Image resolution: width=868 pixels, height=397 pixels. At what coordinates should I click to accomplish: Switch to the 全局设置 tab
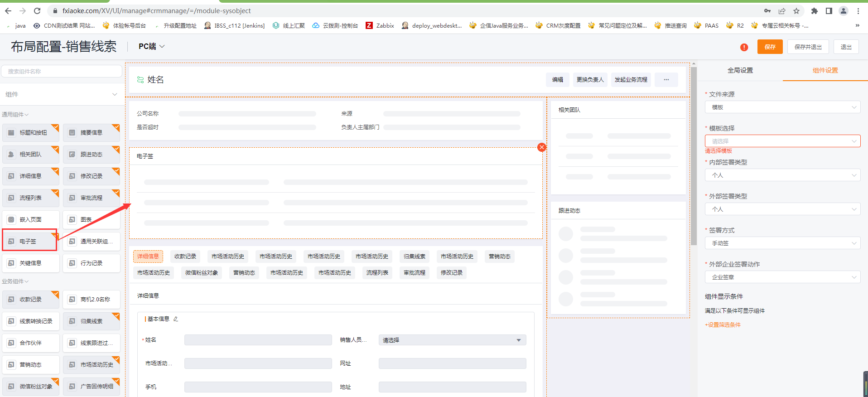pos(740,70)
